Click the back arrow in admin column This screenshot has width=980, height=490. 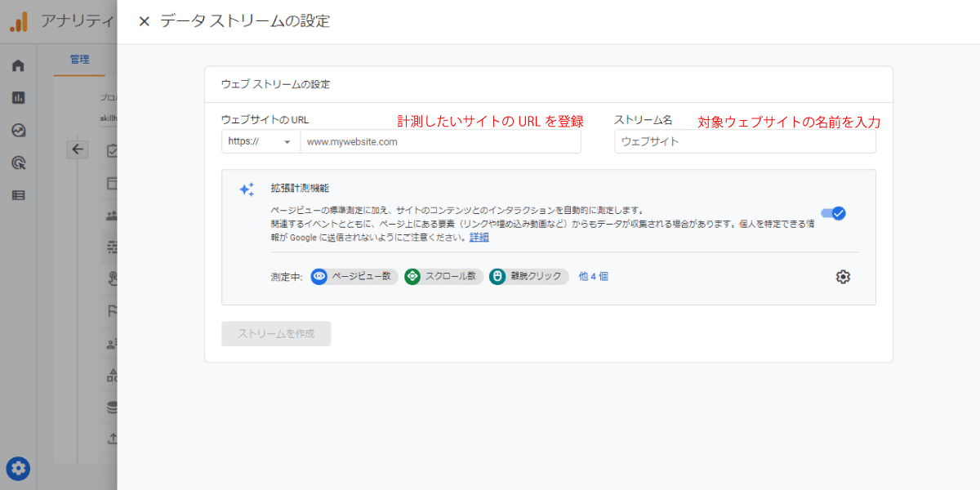pyautogui.click(x=78, y=149)
